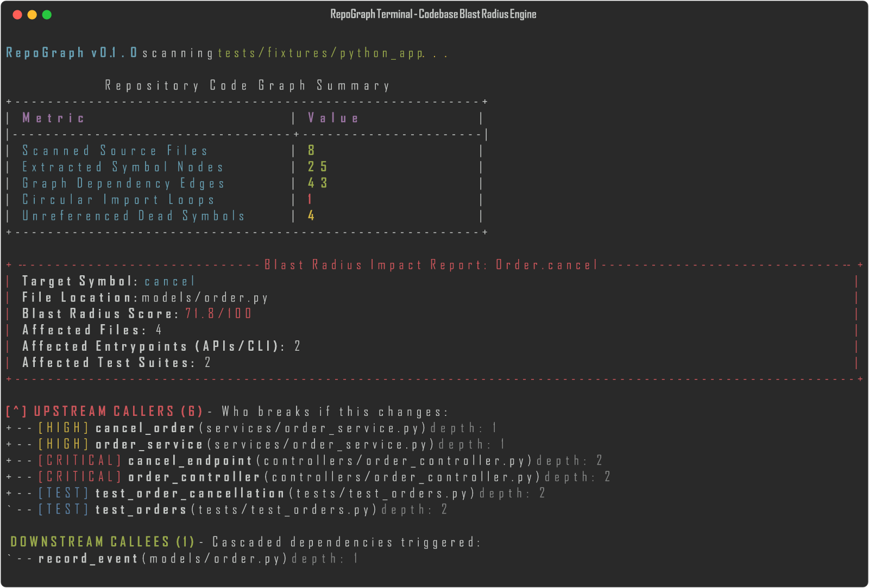Click path '(services/order_service.py)' after cancel_order
The height and width of the screenshot is (588, 869).
pos(313,428)
